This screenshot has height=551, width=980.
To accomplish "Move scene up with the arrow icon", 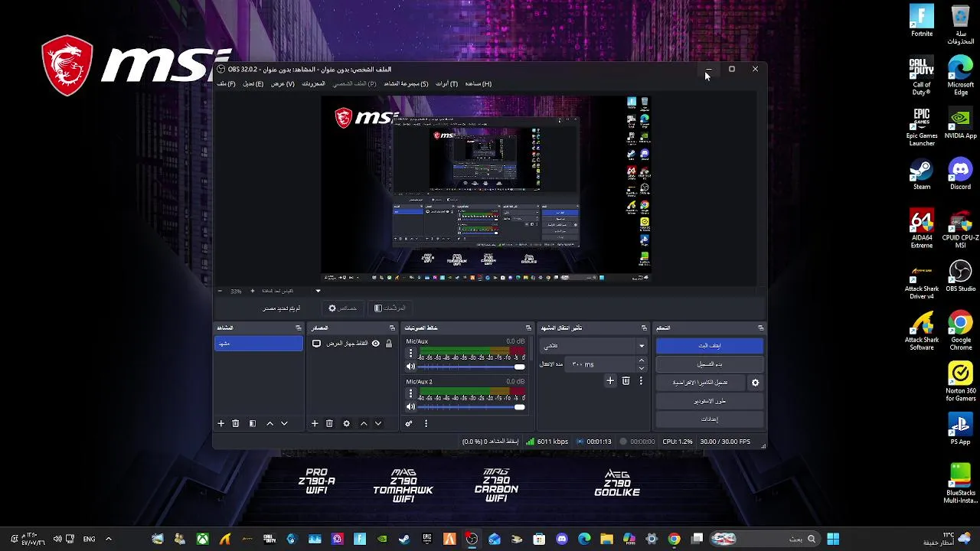I will [x=269, y=423].
